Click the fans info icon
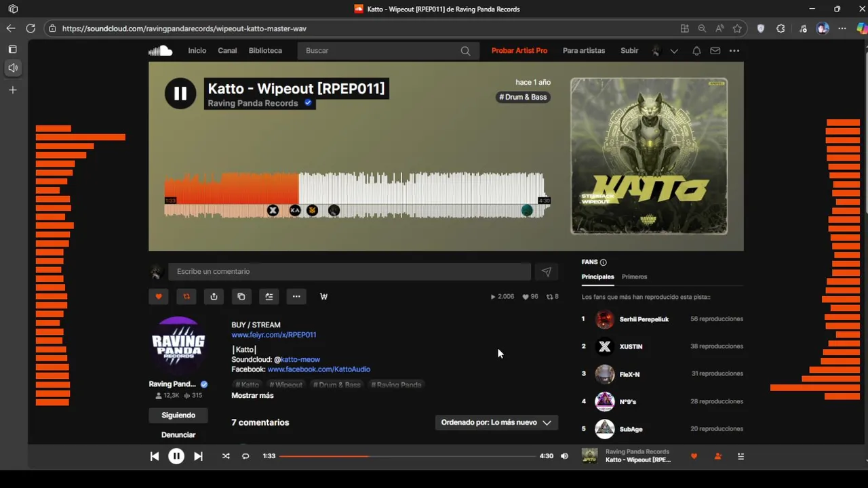 tap(604, 262)
